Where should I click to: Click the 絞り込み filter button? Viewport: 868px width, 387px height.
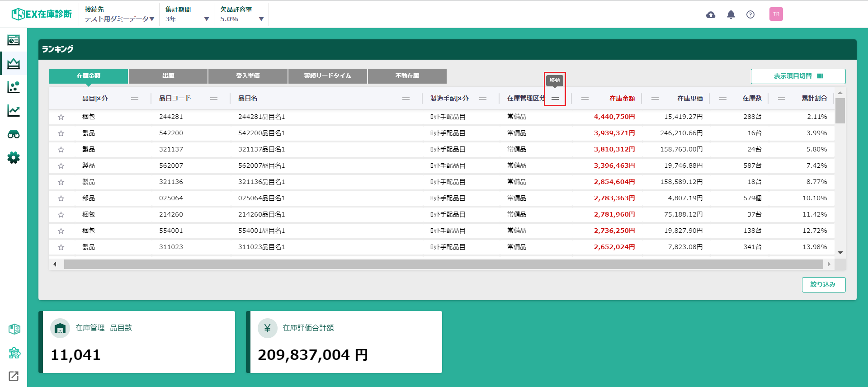(823, 284)
